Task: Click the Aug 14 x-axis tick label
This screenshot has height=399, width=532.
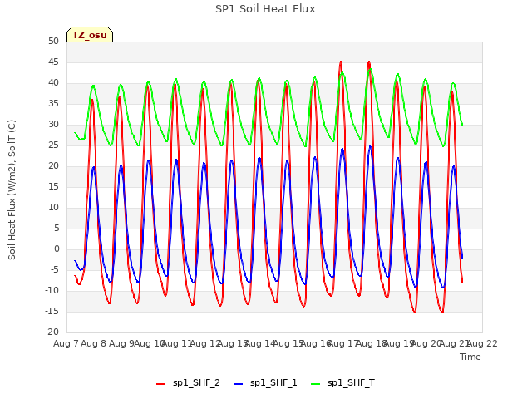Action: coord(260,343)
